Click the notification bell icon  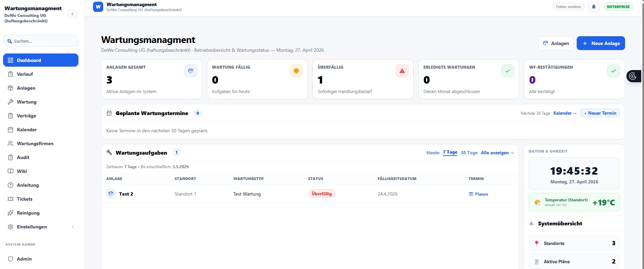coord(594,7)
